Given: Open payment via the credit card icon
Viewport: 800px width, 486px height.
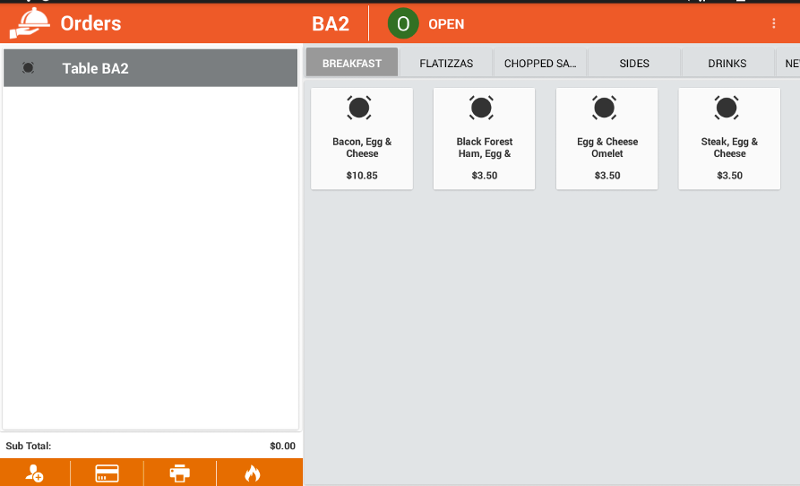Looking at the screenshot, I should pos(107,473).
